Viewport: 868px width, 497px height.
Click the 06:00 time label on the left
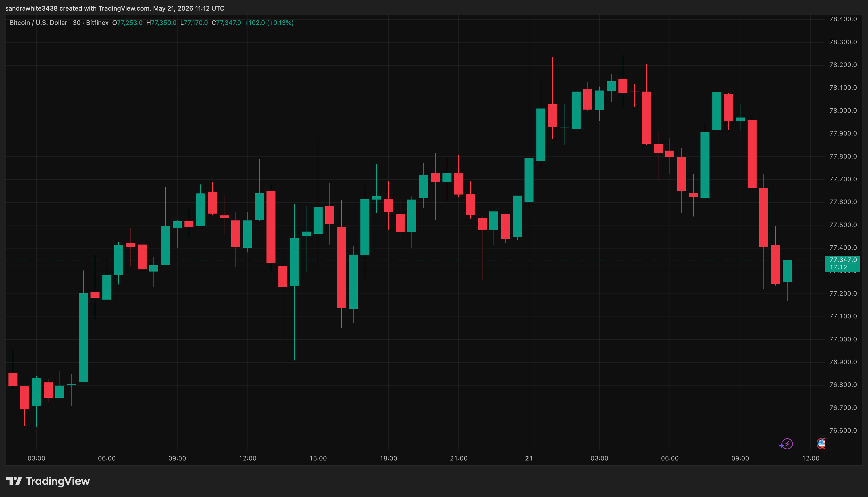coord(107,458)
